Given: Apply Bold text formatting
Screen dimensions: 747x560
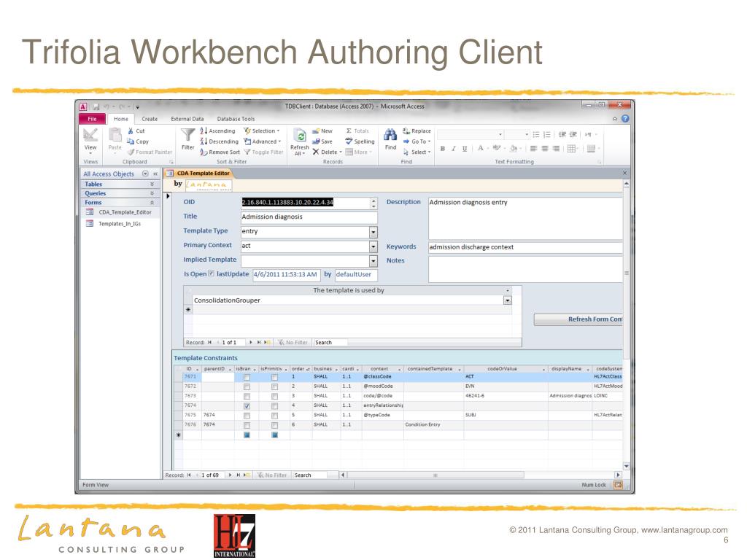Looking at the screenshot, I should point(443,149).
